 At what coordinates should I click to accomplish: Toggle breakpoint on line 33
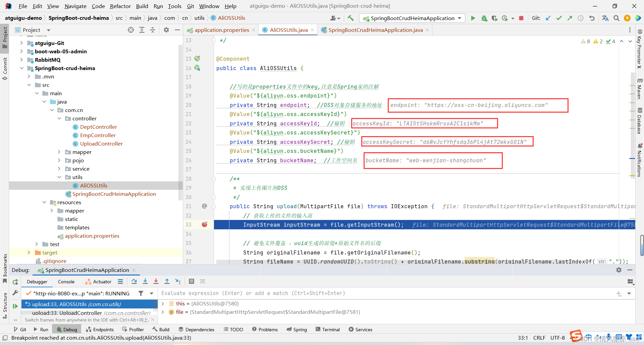click(205, 224)
